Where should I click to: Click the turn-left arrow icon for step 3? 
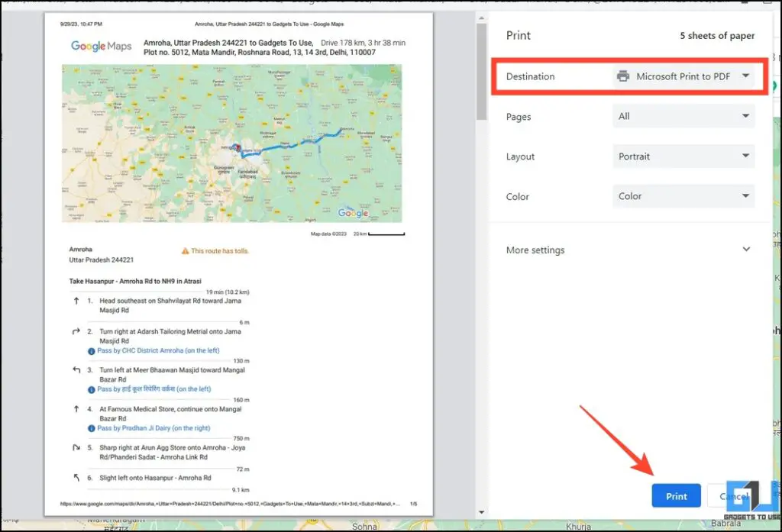[77, 370]
